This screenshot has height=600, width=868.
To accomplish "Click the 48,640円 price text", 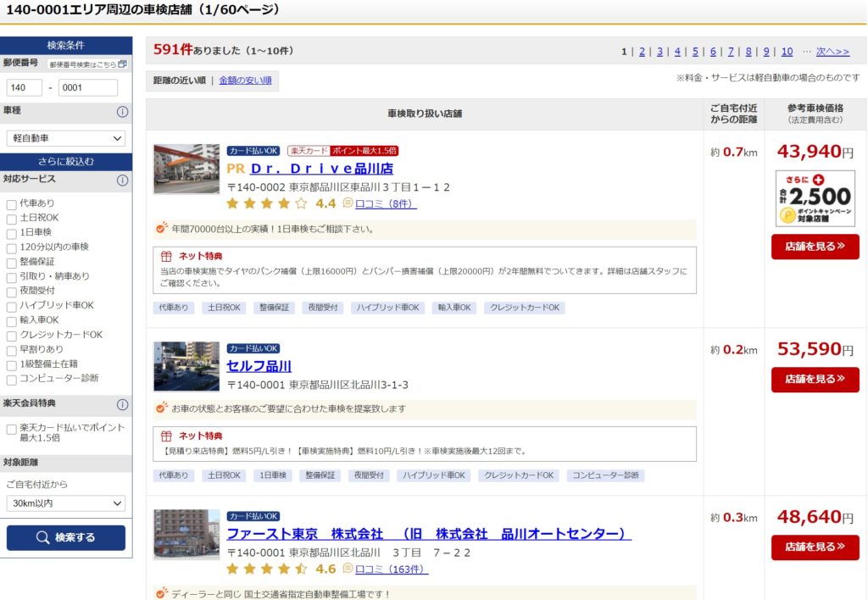I will click(815, 516).
